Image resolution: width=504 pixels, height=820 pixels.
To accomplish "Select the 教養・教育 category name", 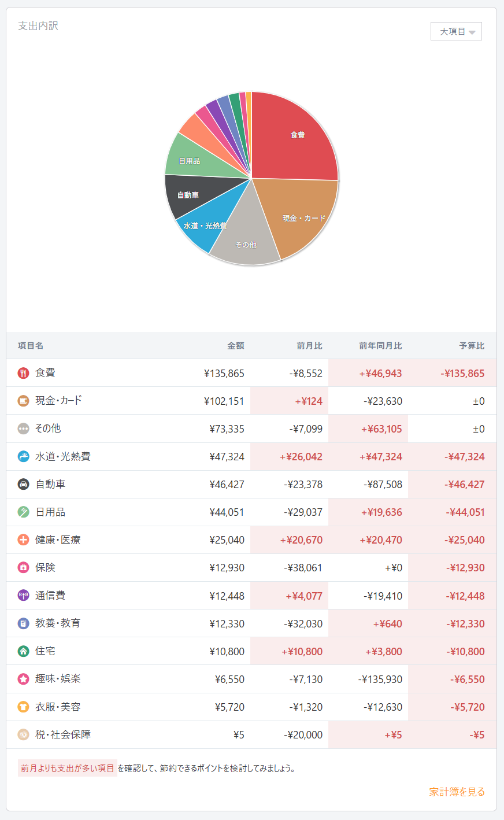I will pyautogui.click(x=58, y=623).
